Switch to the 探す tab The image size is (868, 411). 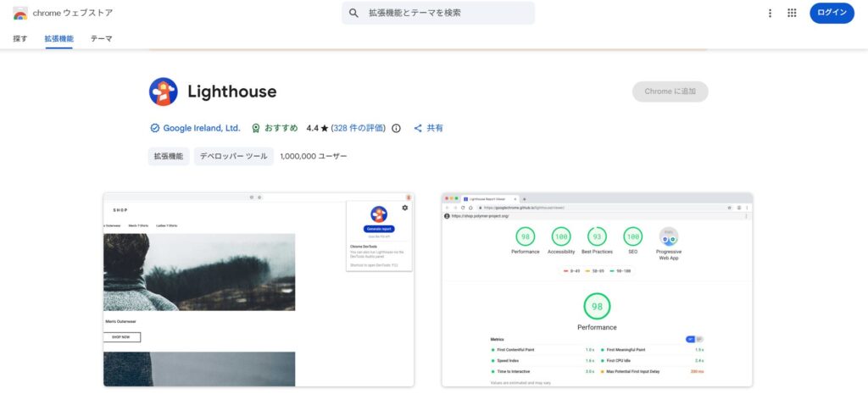coord(20,39)
